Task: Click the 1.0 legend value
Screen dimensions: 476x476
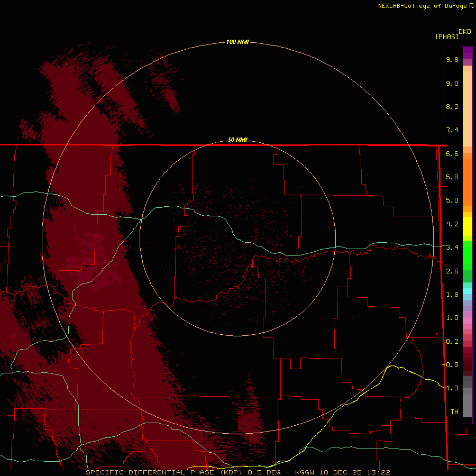Action: 452,318
